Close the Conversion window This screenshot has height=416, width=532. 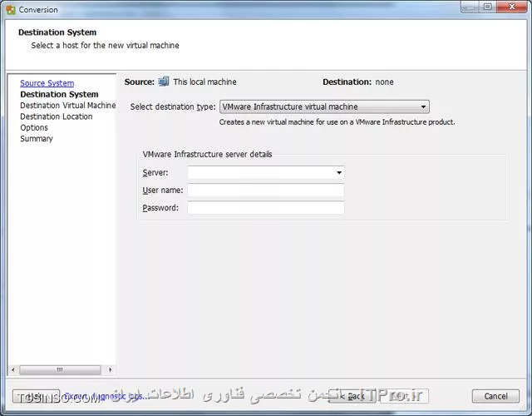(x=512, y=7)
